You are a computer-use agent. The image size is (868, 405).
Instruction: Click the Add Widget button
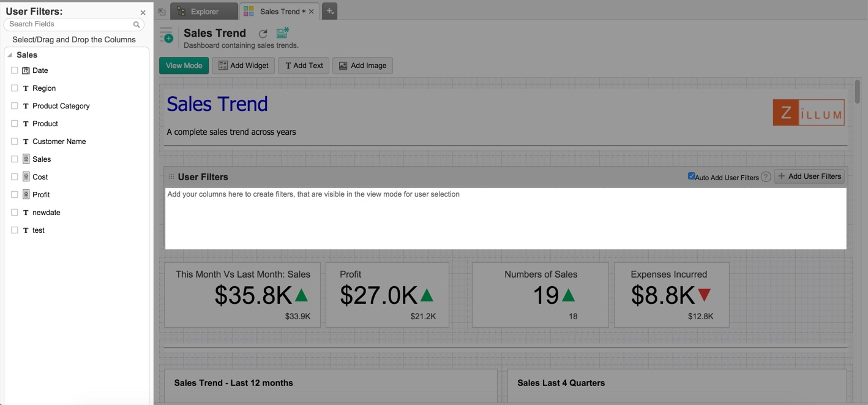point(243,66)
